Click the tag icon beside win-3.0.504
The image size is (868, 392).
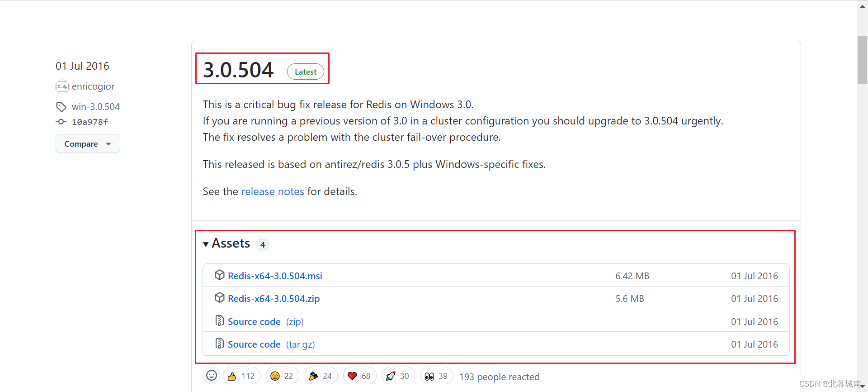61,107
